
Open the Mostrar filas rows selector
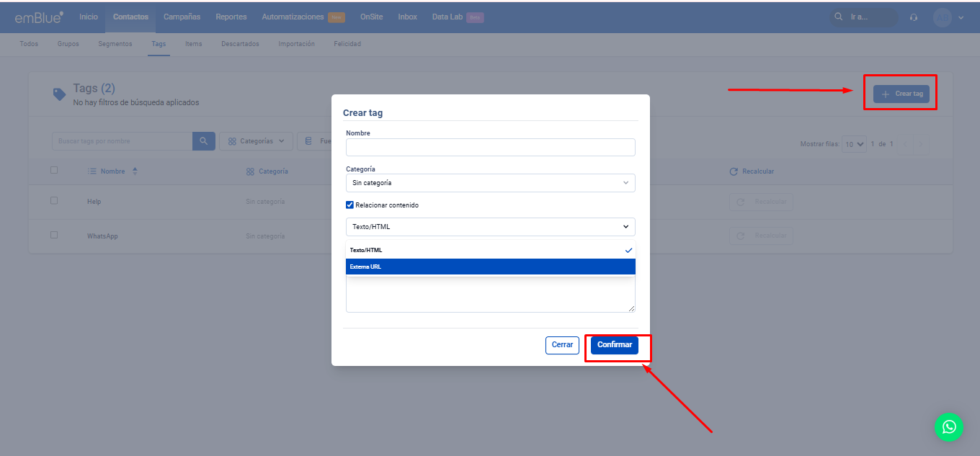(855, 145)
